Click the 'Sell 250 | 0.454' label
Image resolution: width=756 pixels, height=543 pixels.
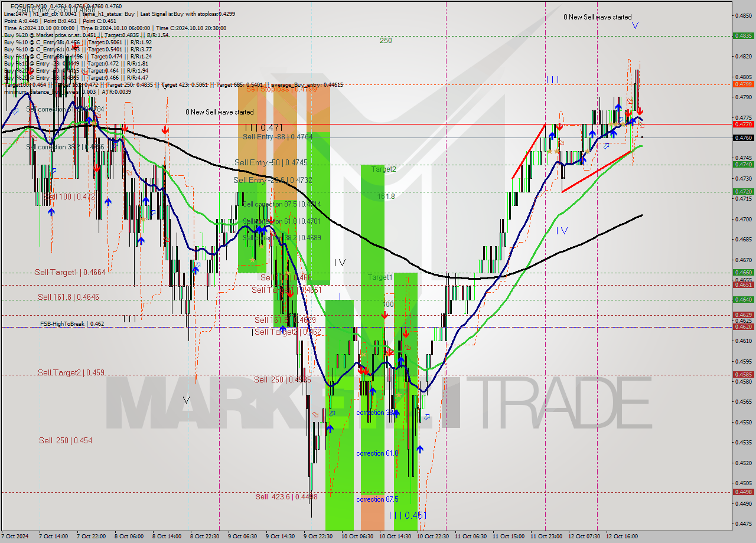pyautogui.click(x=66, y=440)
